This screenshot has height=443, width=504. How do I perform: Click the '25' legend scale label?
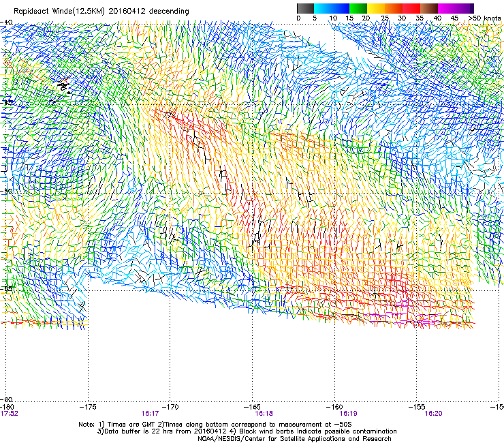point(385,18)
